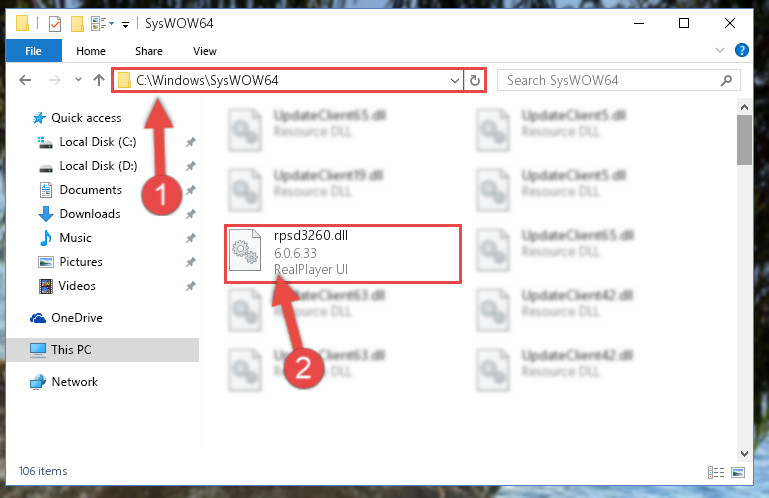The width and height of the screenshot is (769, 498).
Task: Go up one folder level arrow
Action: coord(99,80)
